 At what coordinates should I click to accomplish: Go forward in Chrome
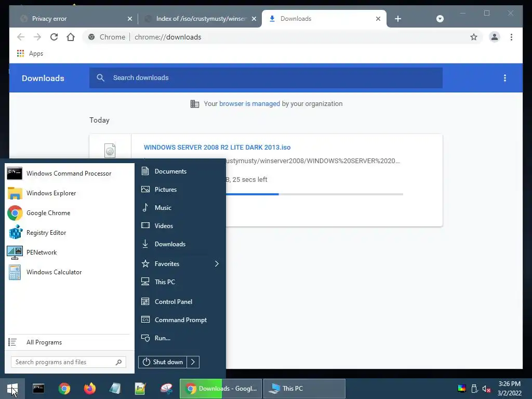coord(37,37)
